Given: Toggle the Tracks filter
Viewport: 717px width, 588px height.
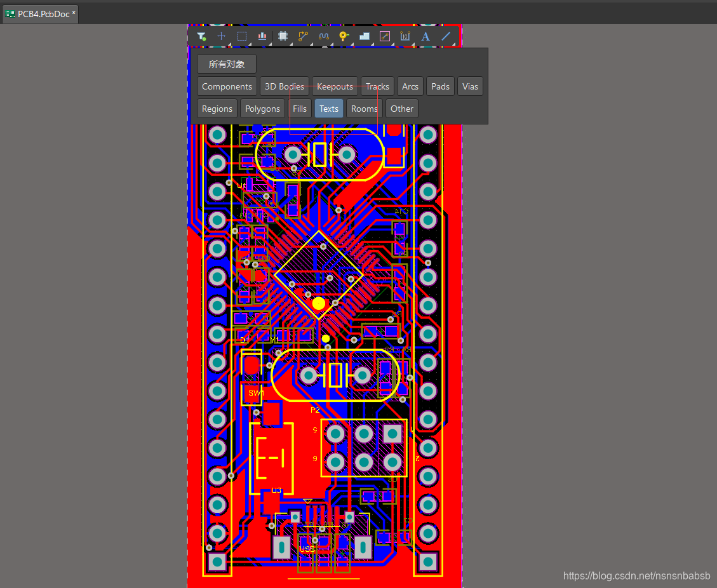Looking at the screenshot, I should coord(377,86).
